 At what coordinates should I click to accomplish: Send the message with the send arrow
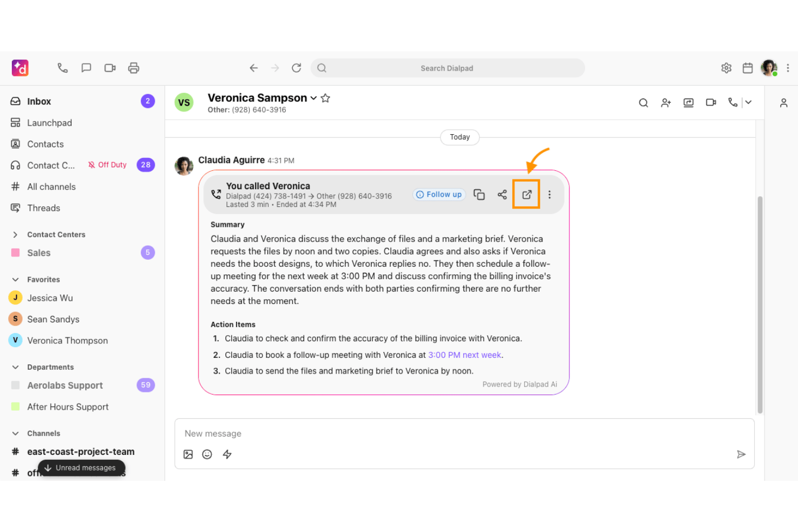pyautogui.click(x=741, y=454)
